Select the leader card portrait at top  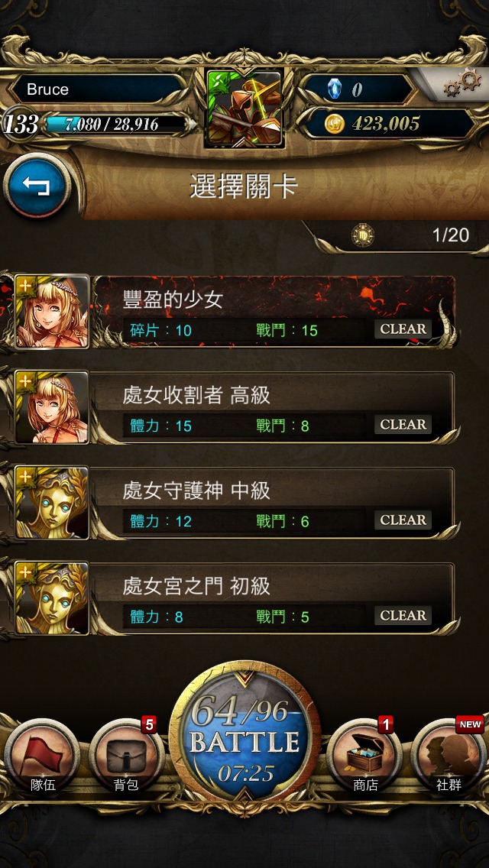click(x=244, y=108)
